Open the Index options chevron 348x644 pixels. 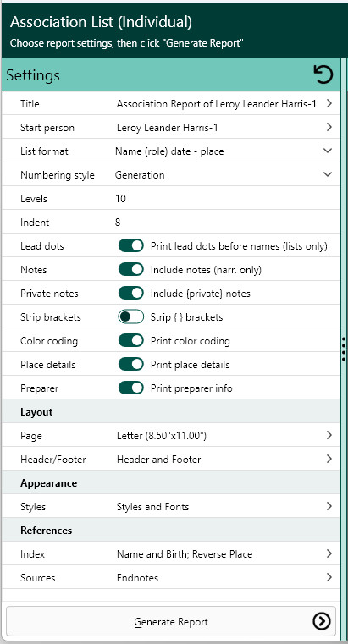329,553
